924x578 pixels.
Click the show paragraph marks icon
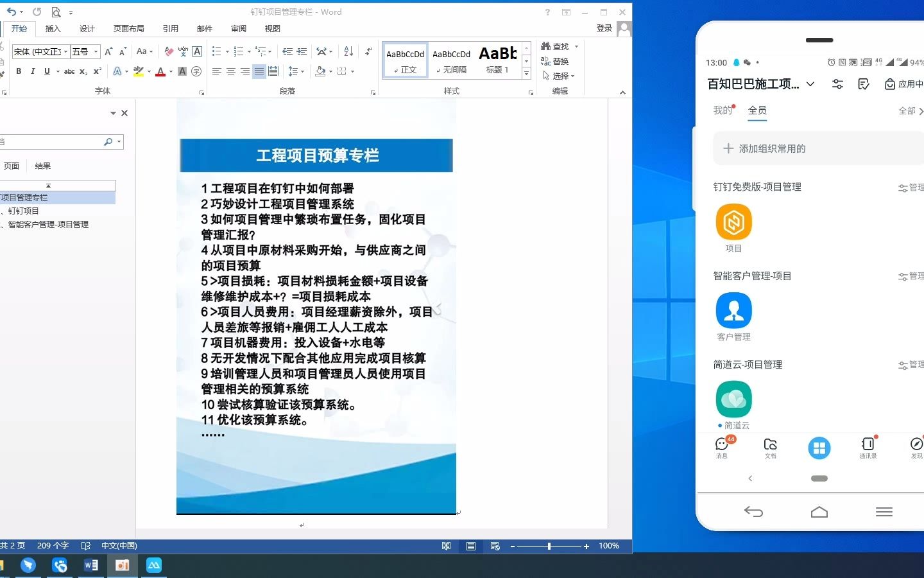pos(368,51)
